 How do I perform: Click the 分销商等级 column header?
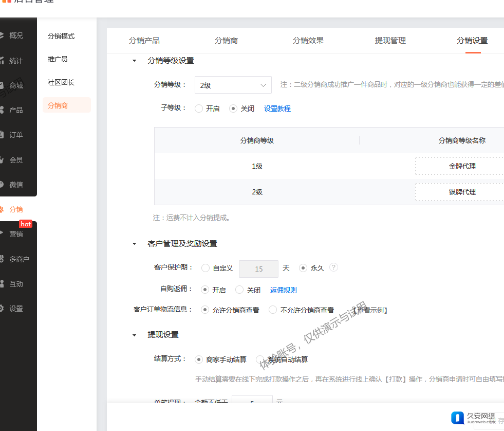257,140
